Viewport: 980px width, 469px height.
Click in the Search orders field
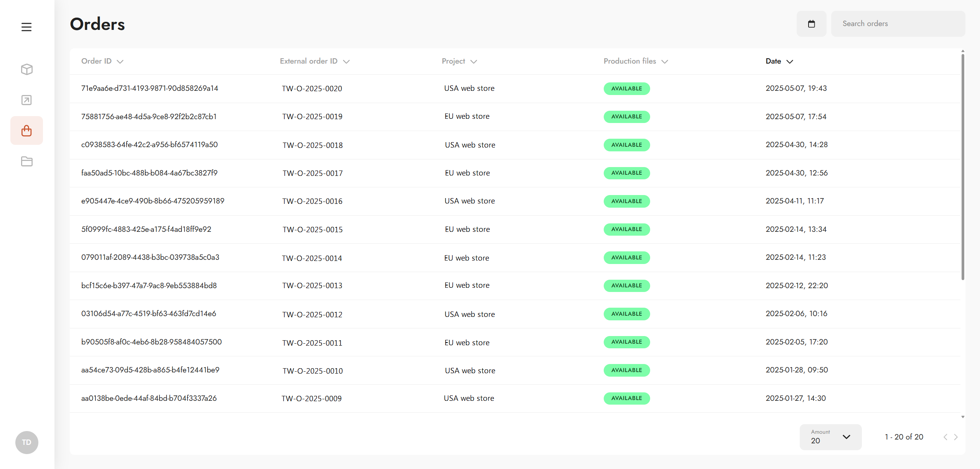pos(898,24)
